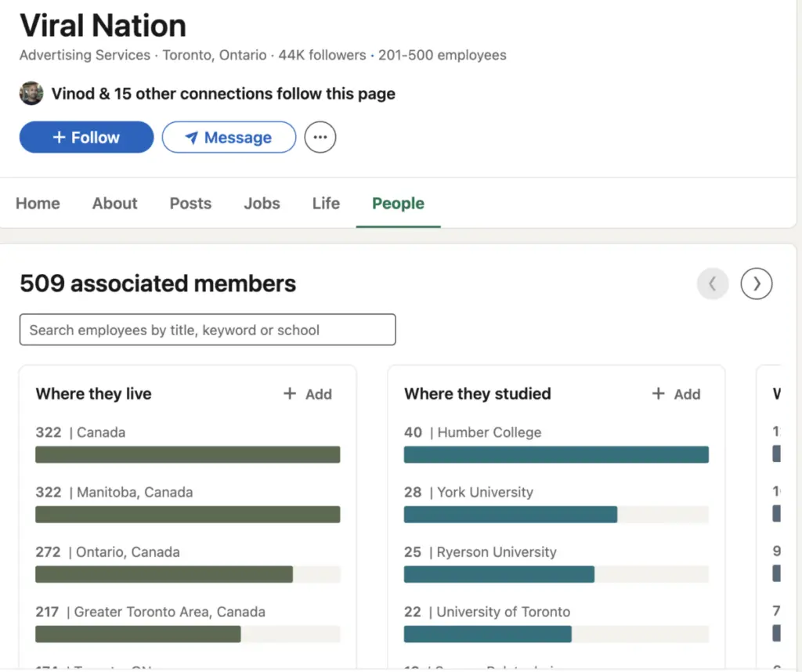The image size is (802, 672).
Task: Click the employee search input field
Action: coord(207,329)
